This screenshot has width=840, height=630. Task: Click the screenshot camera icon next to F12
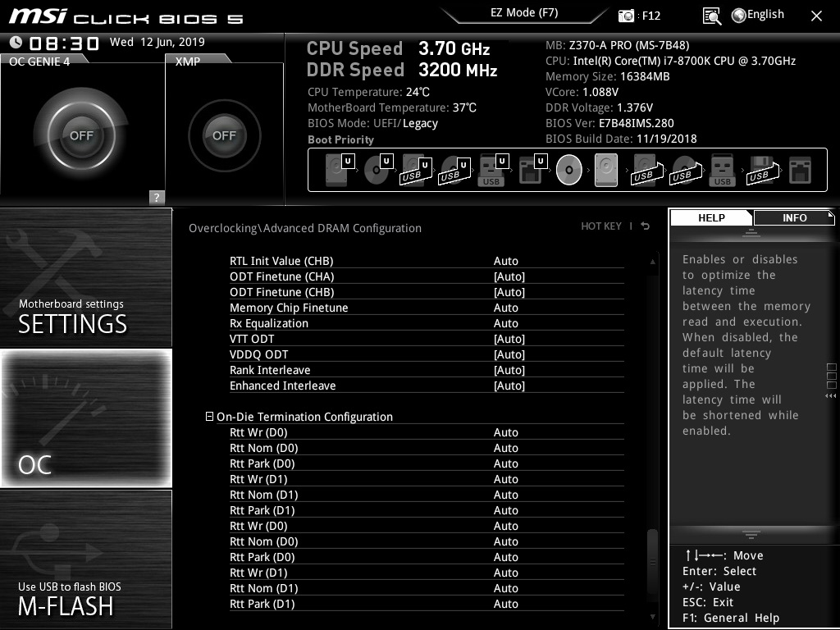(626, 16)
